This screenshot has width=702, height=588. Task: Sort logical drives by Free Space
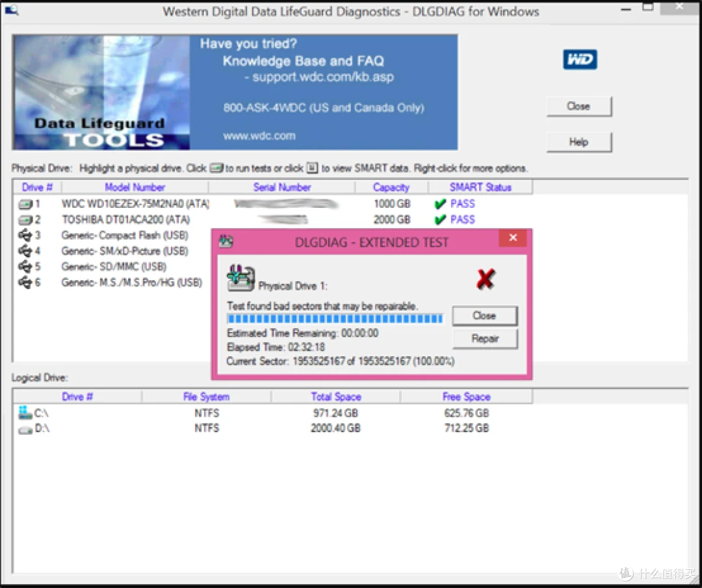466,396
